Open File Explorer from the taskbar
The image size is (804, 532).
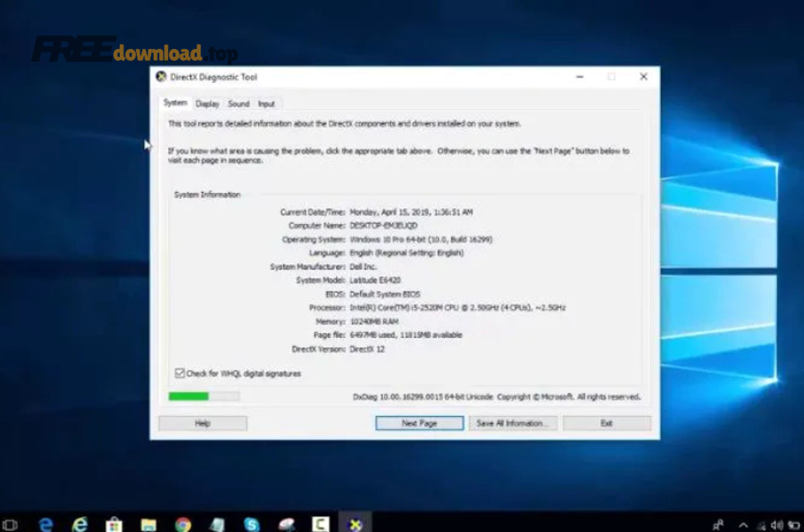tap(148, 524)
